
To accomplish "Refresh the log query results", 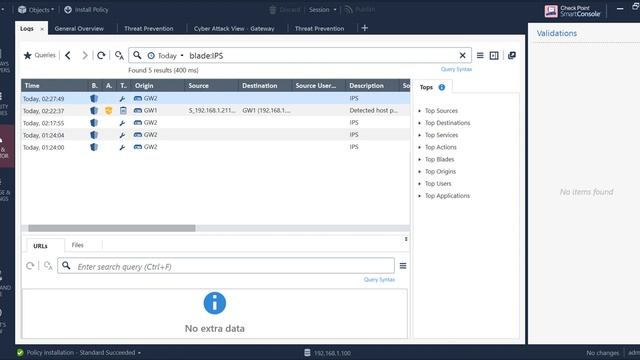I will point(101,55).
